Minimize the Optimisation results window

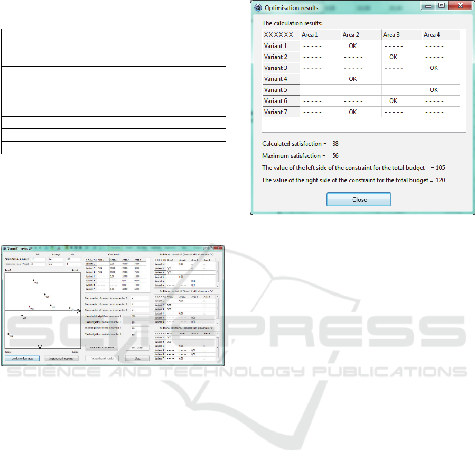(428, 7)
